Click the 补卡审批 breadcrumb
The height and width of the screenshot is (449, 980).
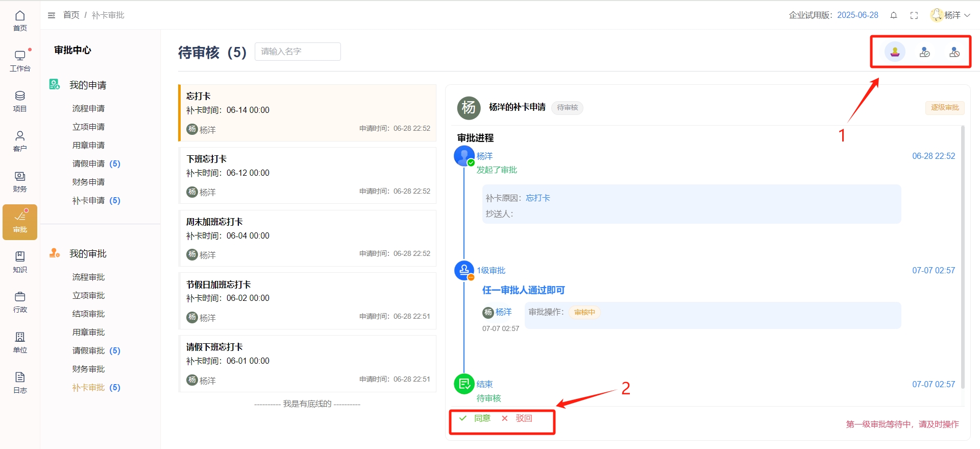click(108, 15)
